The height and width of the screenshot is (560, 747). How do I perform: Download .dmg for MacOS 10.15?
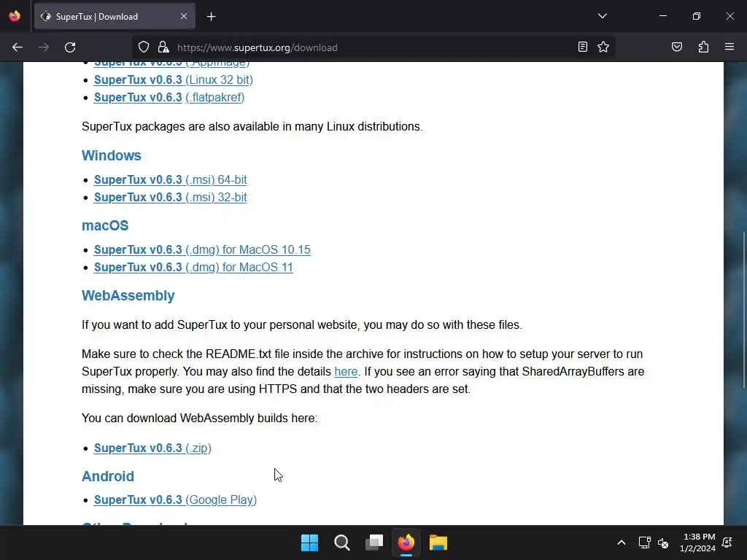(202, 249)
